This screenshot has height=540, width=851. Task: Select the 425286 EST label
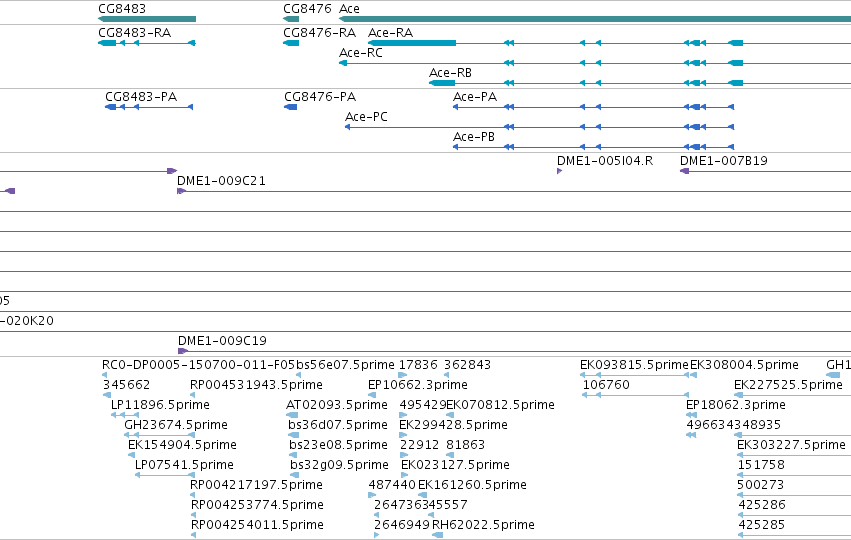[762, 505]
